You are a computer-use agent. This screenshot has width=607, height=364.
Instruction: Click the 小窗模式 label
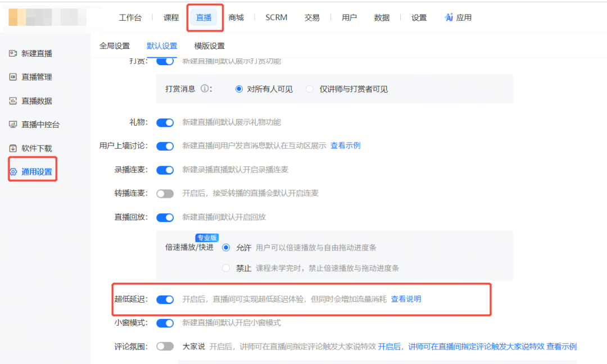point(131,322)
